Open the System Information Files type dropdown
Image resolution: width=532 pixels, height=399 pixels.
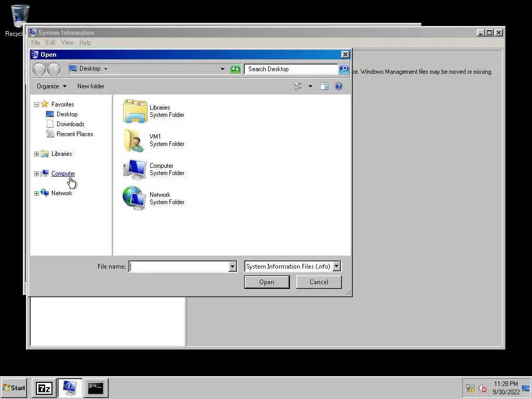coord(337,267)
